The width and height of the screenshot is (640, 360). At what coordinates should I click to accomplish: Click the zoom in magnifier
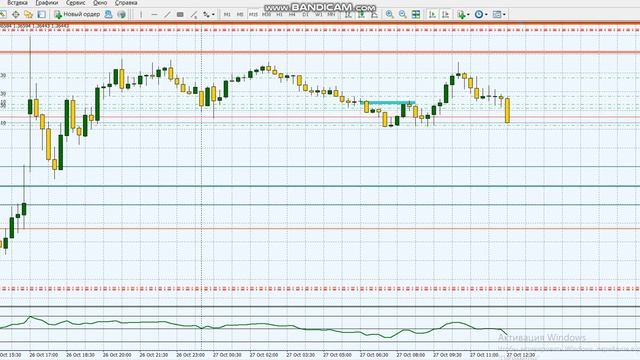389,15
